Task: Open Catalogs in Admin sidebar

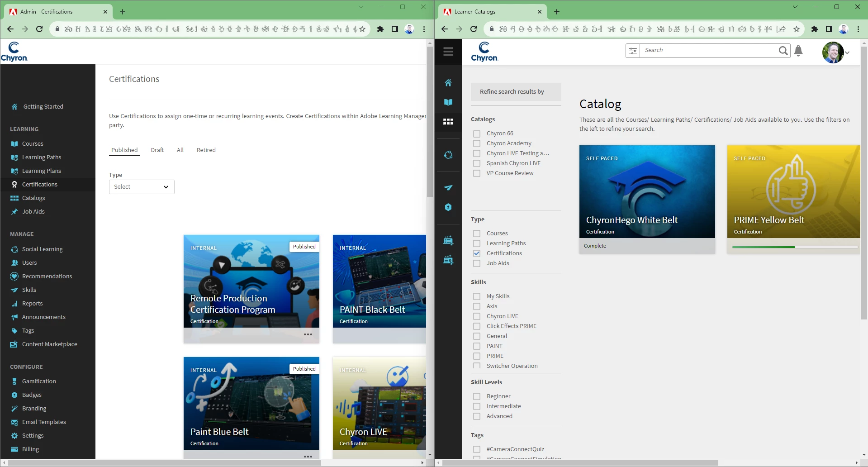Action: tap(33, 198)
